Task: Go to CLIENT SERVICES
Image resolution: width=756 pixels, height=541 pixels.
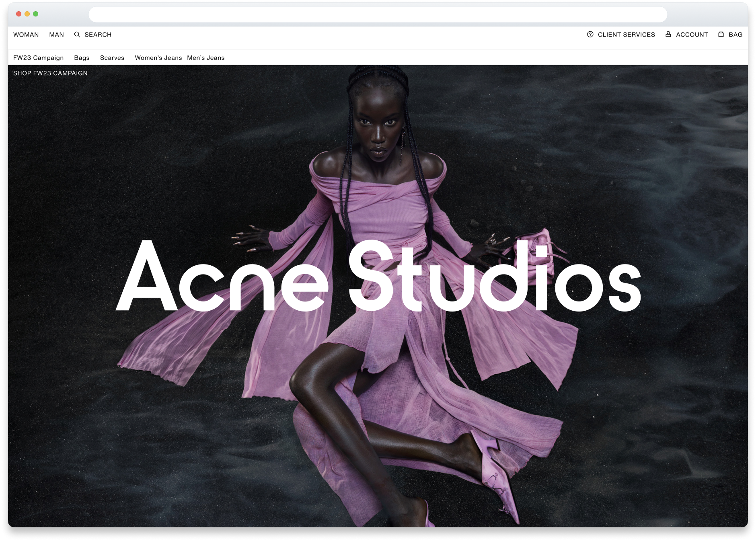Action: click(627, 35)
